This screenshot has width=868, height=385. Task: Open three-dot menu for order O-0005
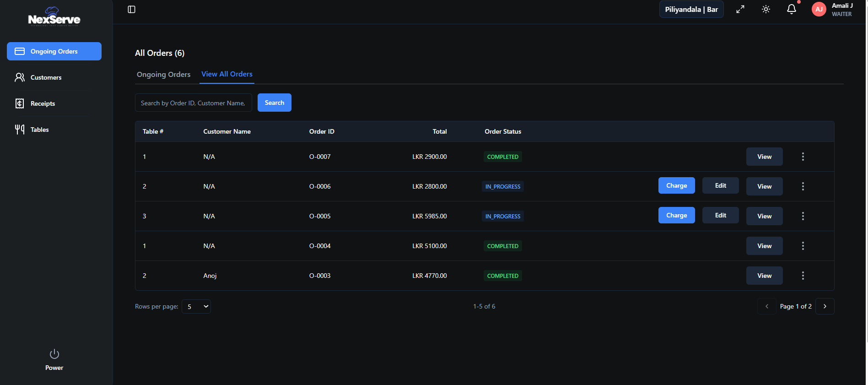803,216
